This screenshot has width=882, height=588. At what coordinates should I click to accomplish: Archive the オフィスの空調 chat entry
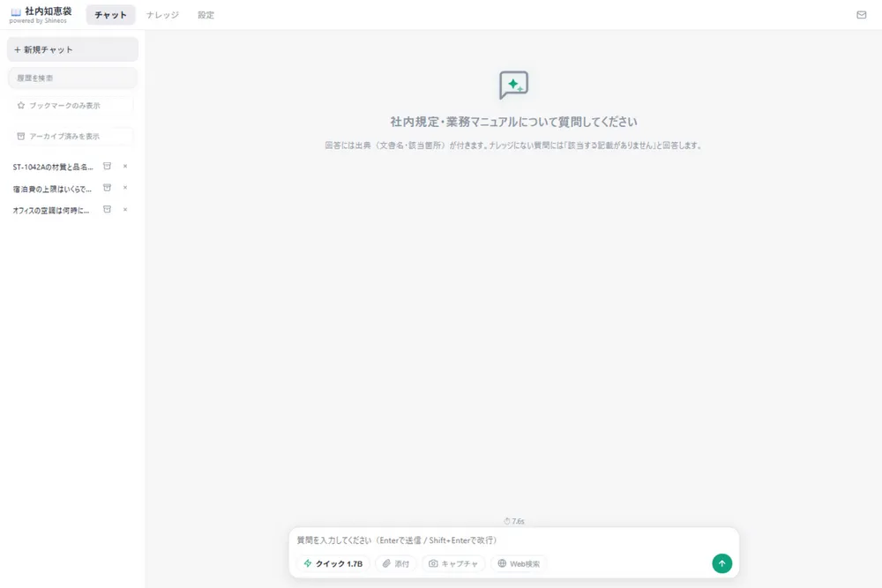107,210
